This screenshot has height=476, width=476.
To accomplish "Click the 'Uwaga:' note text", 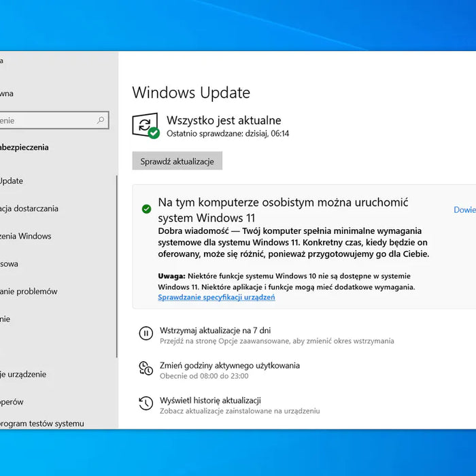I will tap(286, 282).
